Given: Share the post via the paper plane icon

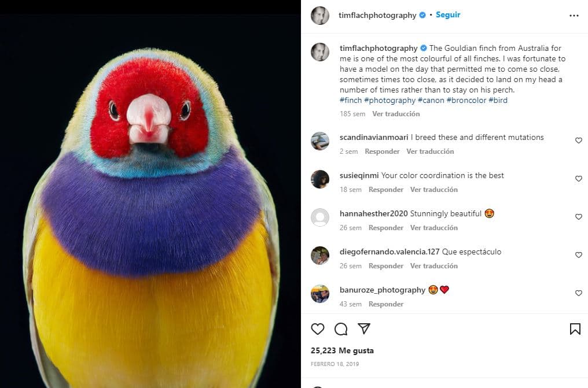Looking at the screenshot, I should coord(364,328).
